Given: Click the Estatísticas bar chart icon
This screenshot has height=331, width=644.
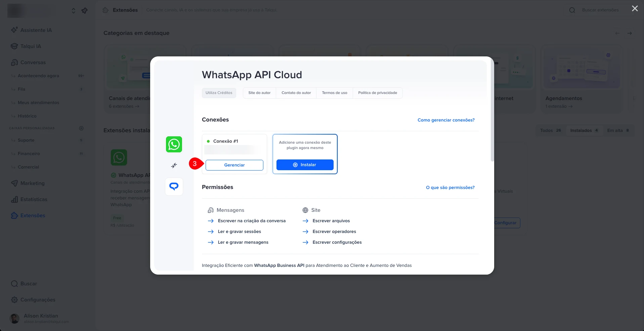Looking at the screenshot, I should pos(14,199).
